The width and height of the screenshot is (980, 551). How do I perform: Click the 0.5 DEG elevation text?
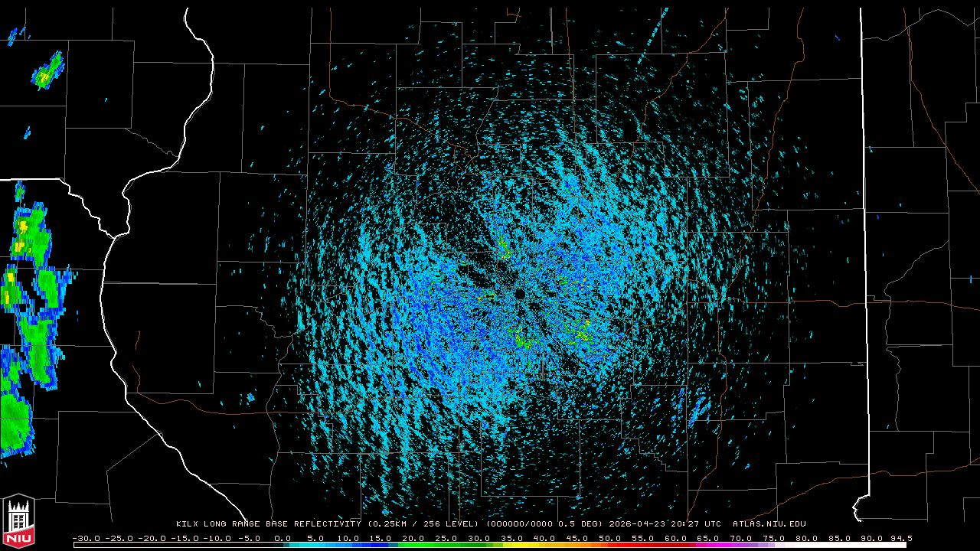point(586,524)
